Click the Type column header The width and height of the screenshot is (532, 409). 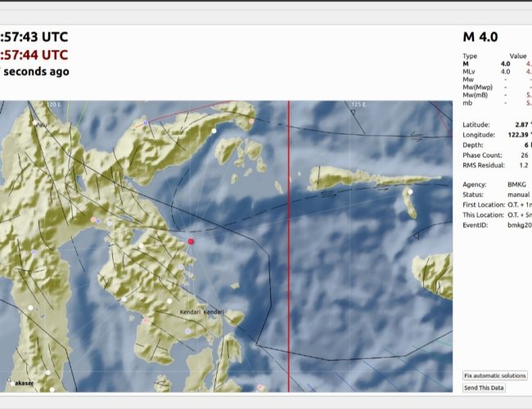470,56
